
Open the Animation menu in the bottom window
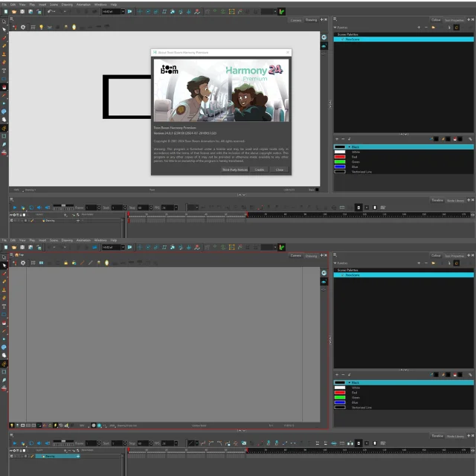(83, 241)
